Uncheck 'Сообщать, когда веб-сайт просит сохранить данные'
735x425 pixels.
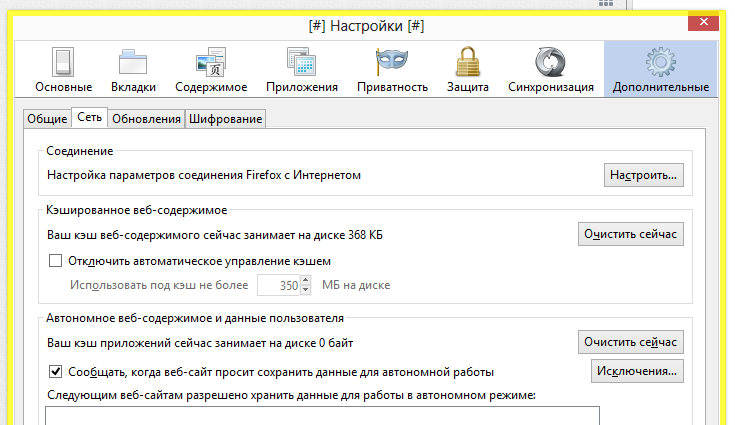[56, 372]
